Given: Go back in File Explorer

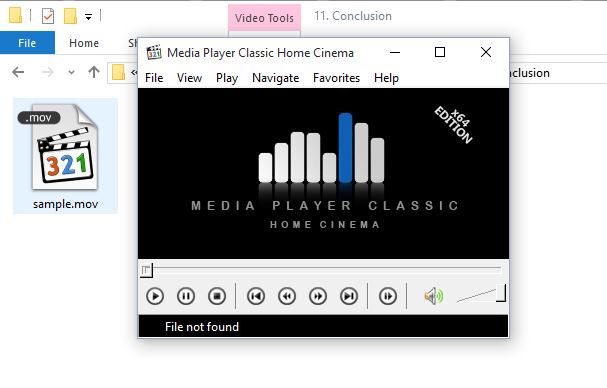Looking at the screenshot, I should point(18,72).
